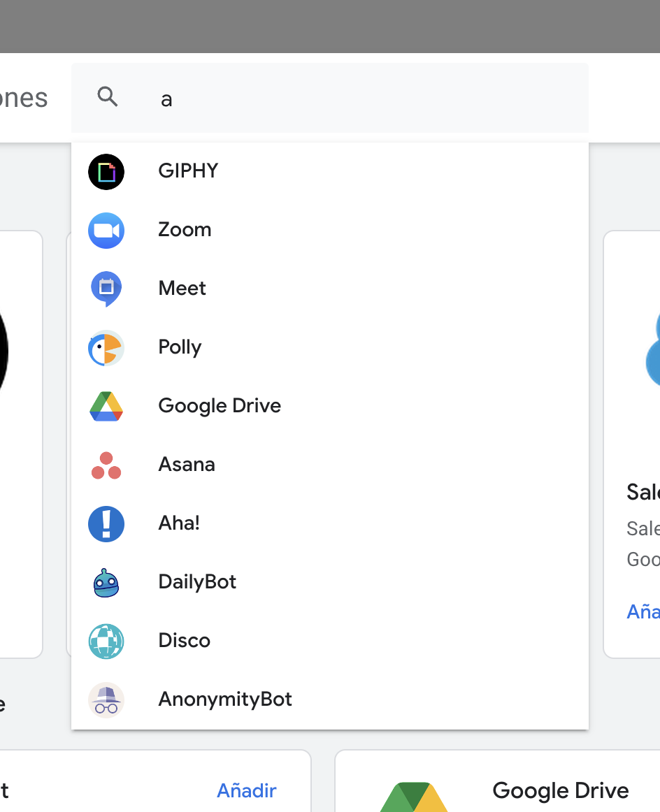660x812 pixels.
Task: Click the Asana three-dot icon
Action: click(x=106, y=465)
